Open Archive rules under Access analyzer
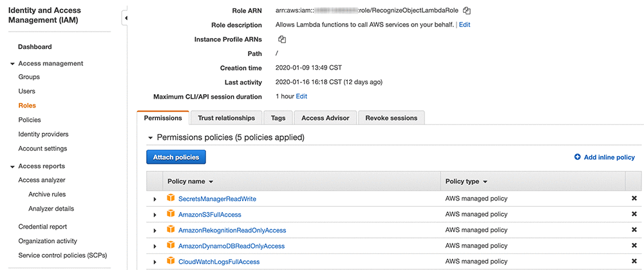Viewport: 644px width, 270px height. tap(47, 195)
